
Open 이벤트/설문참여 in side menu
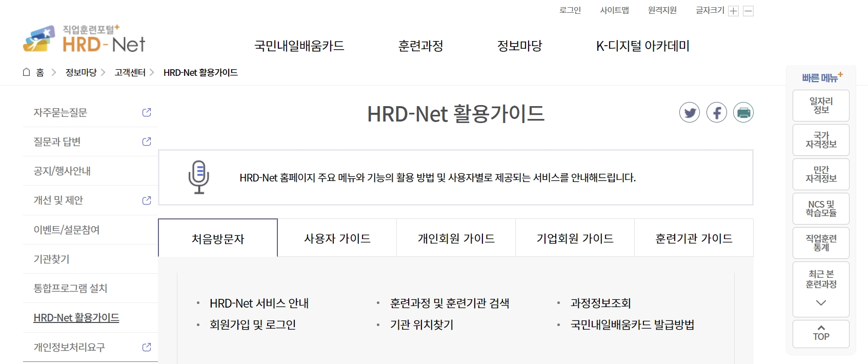click(67, 230)
